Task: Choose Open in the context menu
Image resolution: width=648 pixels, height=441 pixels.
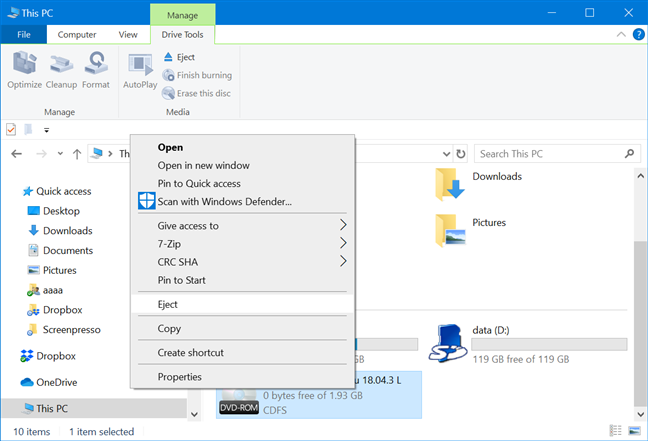Action: point(243,148)
